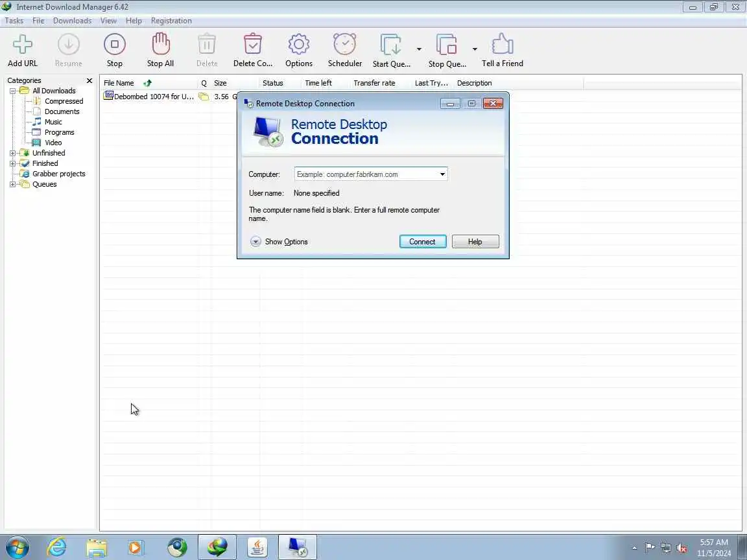Open the View menu
The image size is (747, 560).
coord(108,21)
